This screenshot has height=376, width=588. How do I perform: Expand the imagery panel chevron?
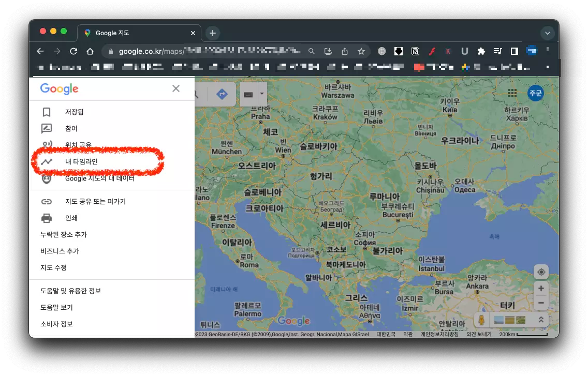[x=541, y=320]
